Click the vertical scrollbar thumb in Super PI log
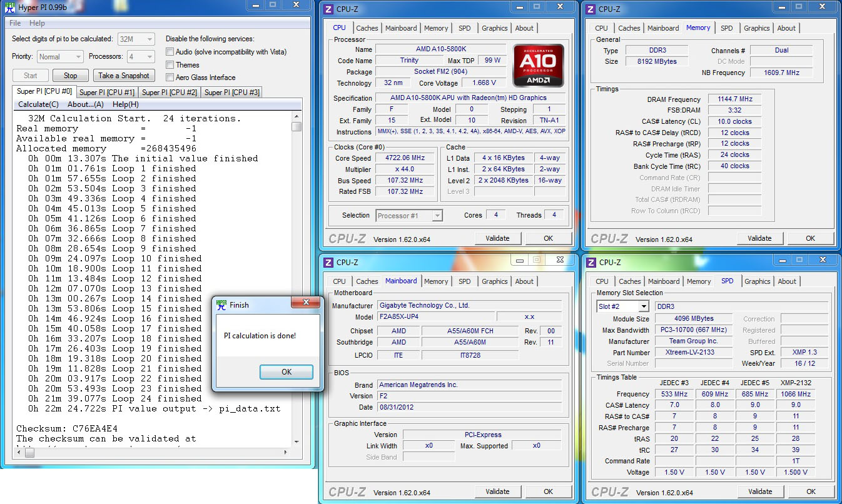842x504 pixels. [297, 127]
